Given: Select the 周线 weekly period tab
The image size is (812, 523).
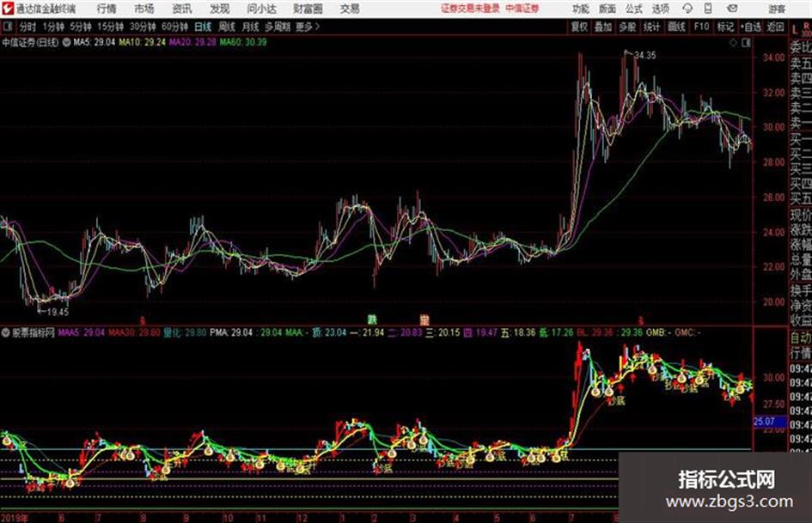Looking at the screenshot, I should tap(227, 27).
